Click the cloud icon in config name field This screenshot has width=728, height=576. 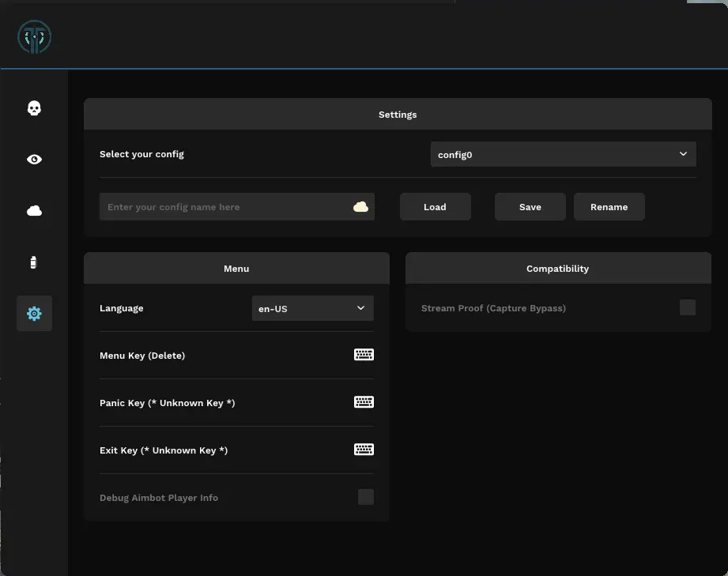(360, 206)
